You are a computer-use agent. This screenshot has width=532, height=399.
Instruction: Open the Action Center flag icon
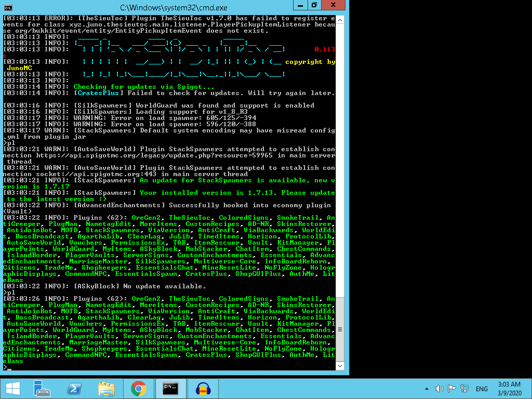tap(451, 389)
